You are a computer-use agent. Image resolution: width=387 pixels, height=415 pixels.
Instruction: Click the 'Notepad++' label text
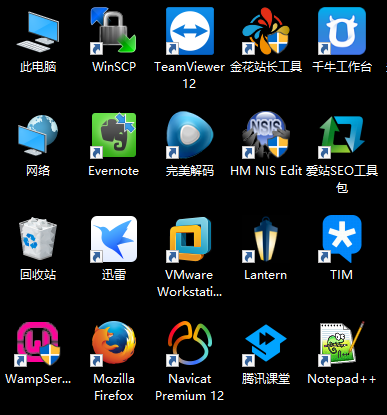tap(342, 379)
